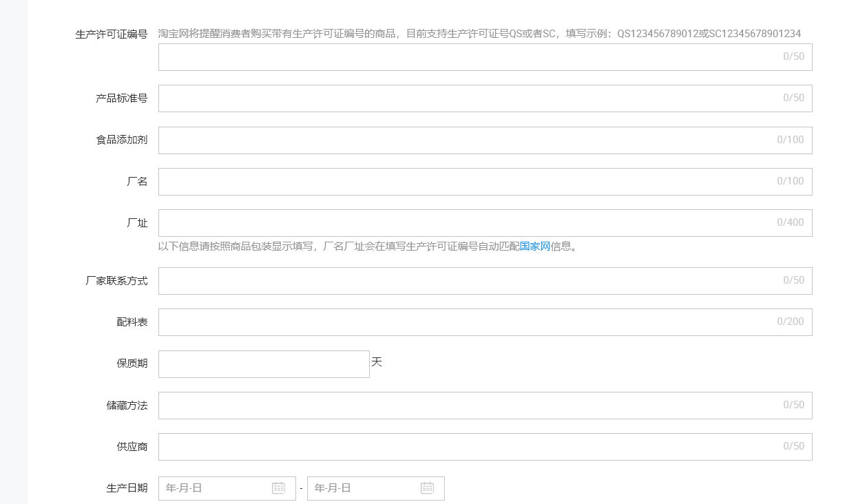Open calendar icon in production end date field
The width and height of the screenshot is (867, 504).
(427, 488)
